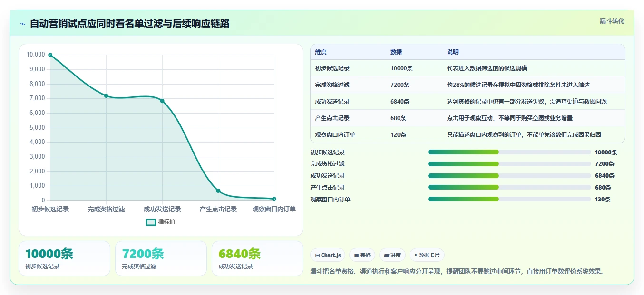Screen dimensions: 644x295
Task: Click the 数据 column header
Action: click(396, 52)
